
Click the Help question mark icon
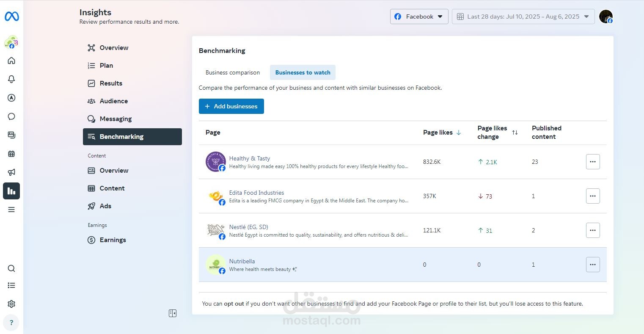(11, 323)
